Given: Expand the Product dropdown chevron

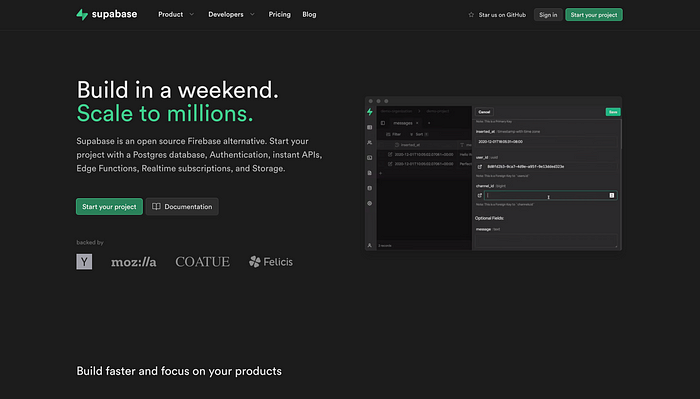Looking at the screenshot, I should [192, 14].
